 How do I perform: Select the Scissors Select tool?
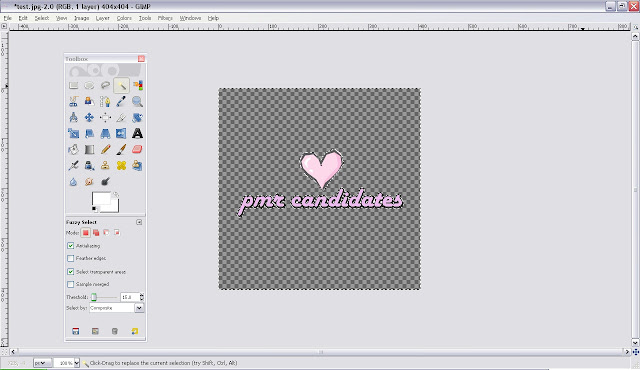coord(73,101)
